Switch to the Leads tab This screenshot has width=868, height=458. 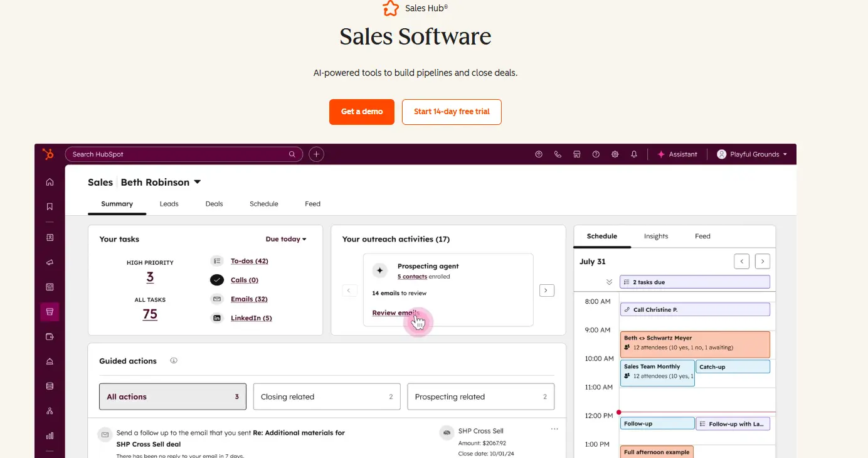pos(169,204)
